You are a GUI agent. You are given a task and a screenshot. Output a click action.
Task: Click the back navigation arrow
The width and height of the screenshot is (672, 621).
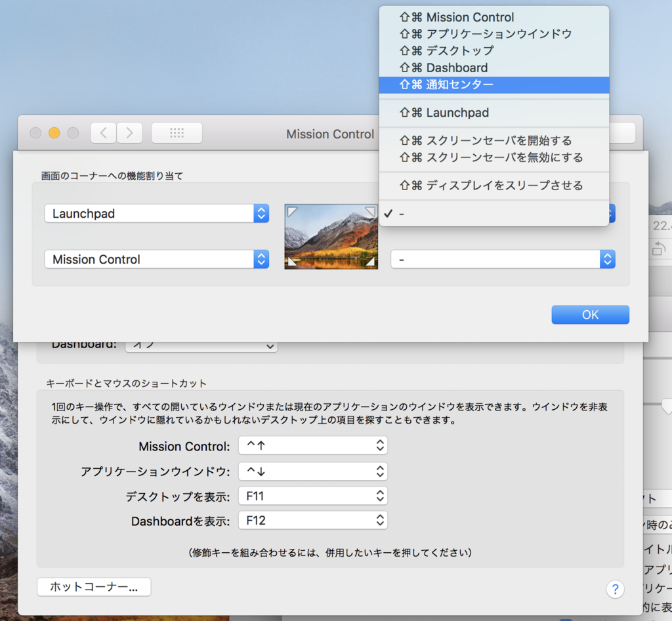102,132
